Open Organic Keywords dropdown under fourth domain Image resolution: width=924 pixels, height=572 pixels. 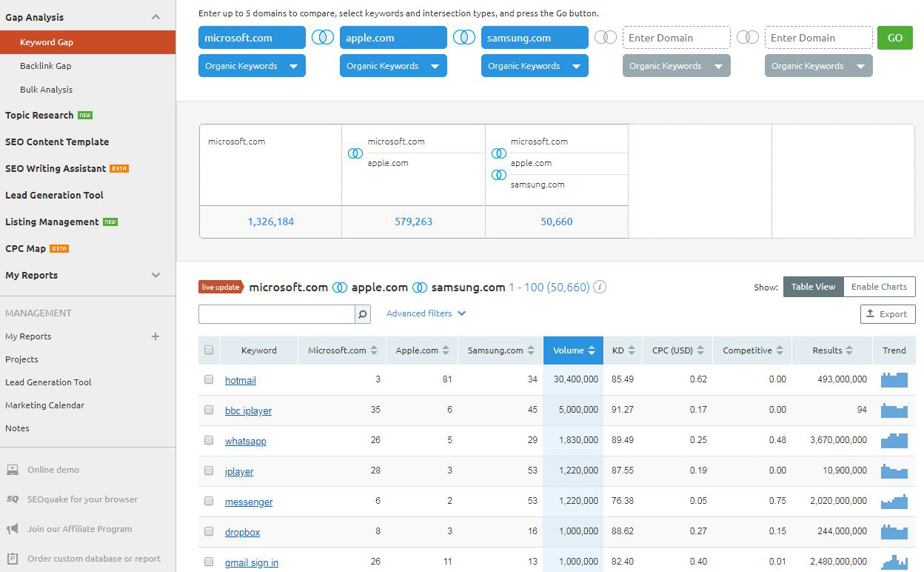[x=677, y=66]
